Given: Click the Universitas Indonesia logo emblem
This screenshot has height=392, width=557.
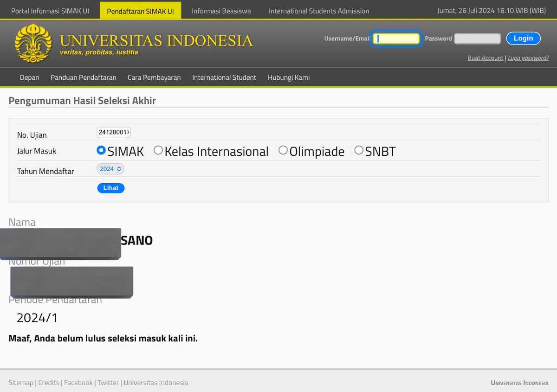Looking at the screenshot, I should pyautogui.click(x=33, y=43).
